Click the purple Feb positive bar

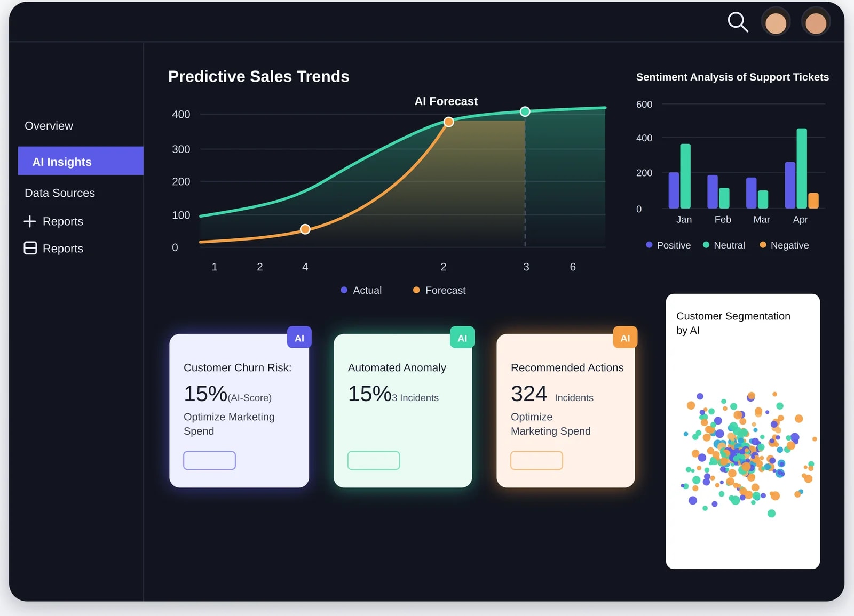[x=713, y=191]
